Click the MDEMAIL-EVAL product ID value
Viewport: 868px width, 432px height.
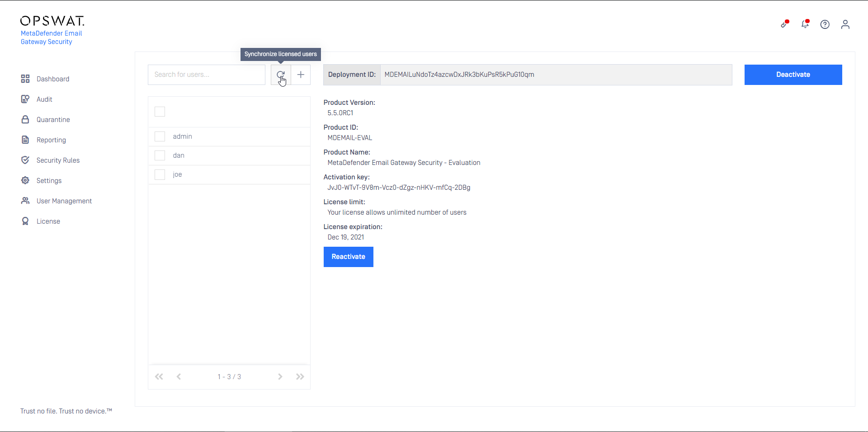coord(350,138)
